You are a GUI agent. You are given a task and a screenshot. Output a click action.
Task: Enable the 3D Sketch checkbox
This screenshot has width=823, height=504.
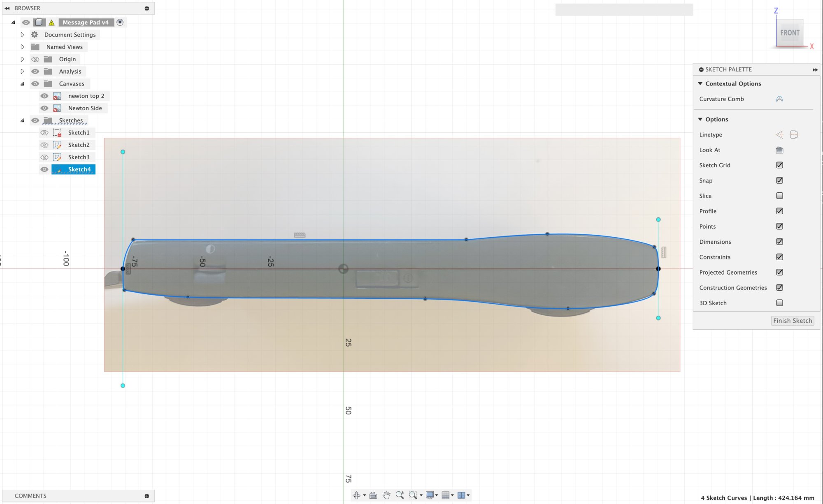[x=779, y=303]
